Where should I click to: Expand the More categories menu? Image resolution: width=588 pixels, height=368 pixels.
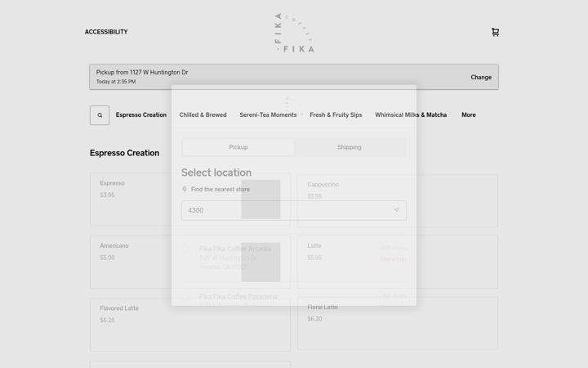(469, 115)
